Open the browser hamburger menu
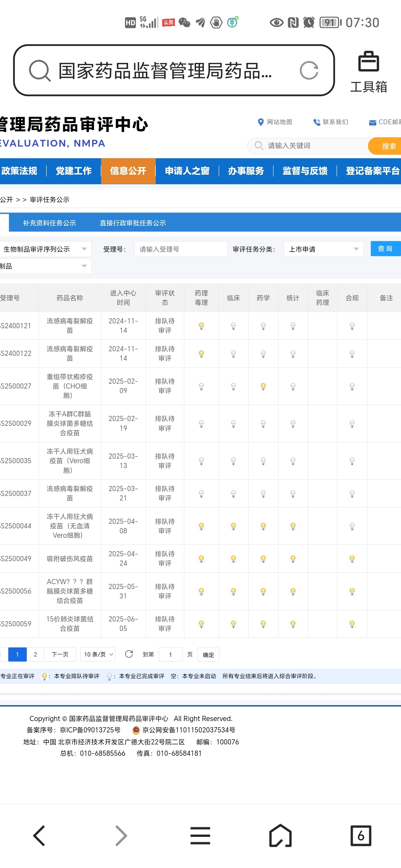 200,835
